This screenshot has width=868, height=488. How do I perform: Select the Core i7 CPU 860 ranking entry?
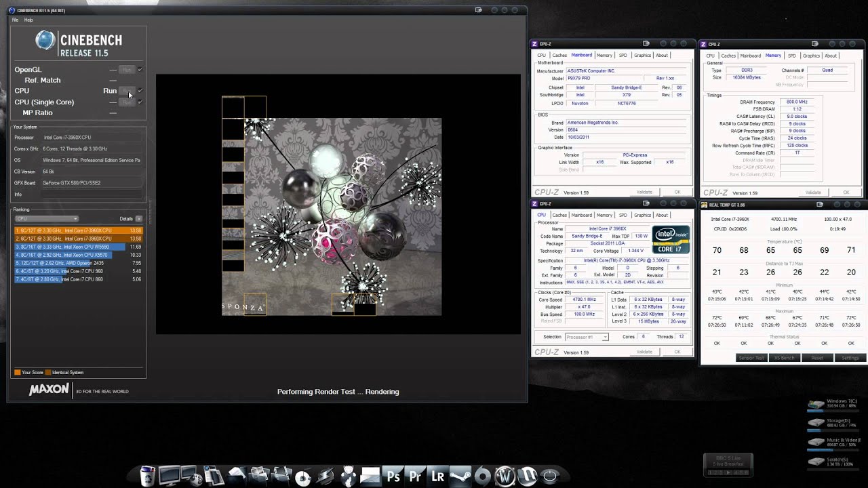[78, 279]
